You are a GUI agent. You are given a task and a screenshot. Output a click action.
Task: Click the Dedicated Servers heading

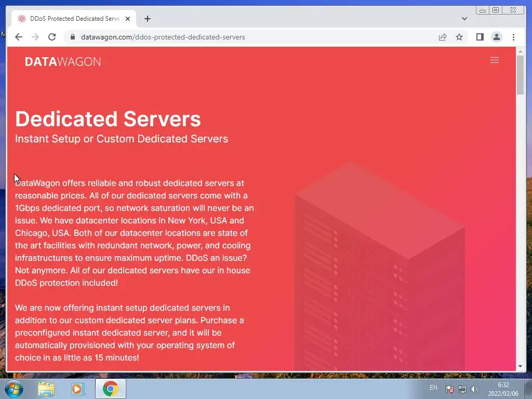pos(108,119)
